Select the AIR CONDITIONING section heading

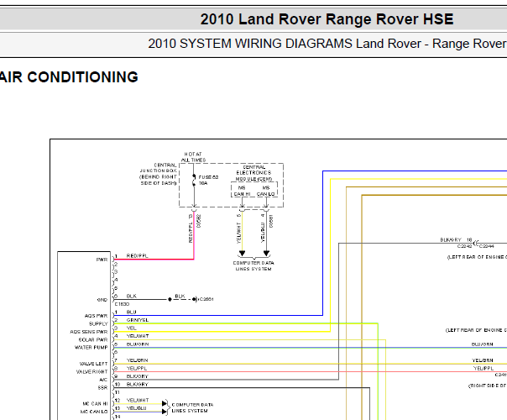click(x=69, y=77)
